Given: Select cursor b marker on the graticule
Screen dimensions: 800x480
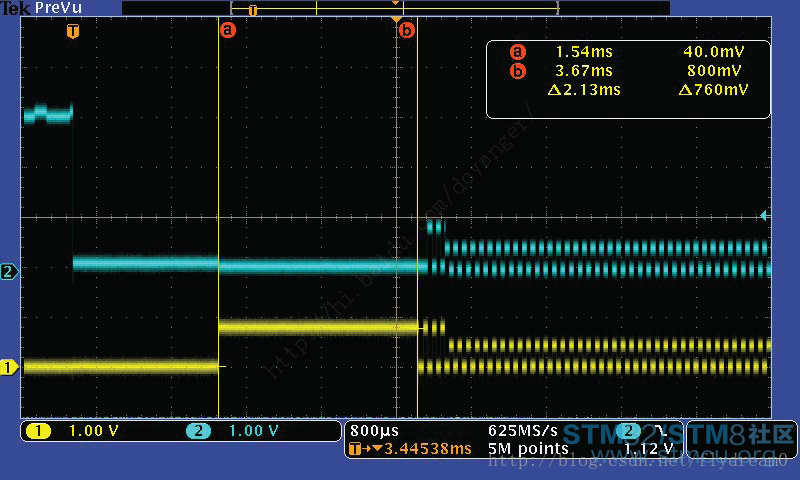Looking at the screenshot, I should click(406, 30).
